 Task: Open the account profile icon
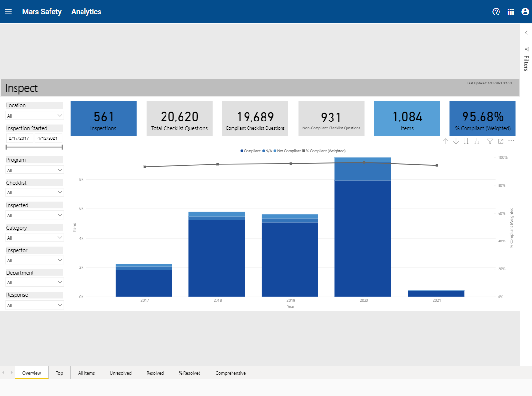tap(525, 11)
